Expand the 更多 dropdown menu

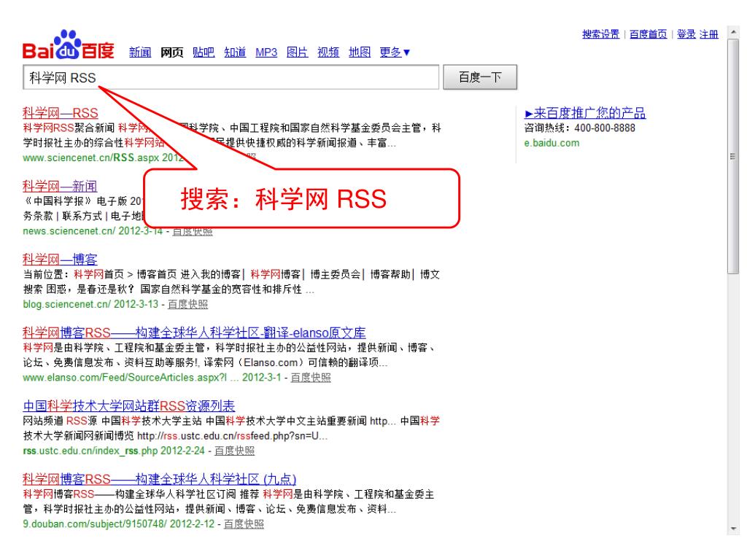click(395, 52)
